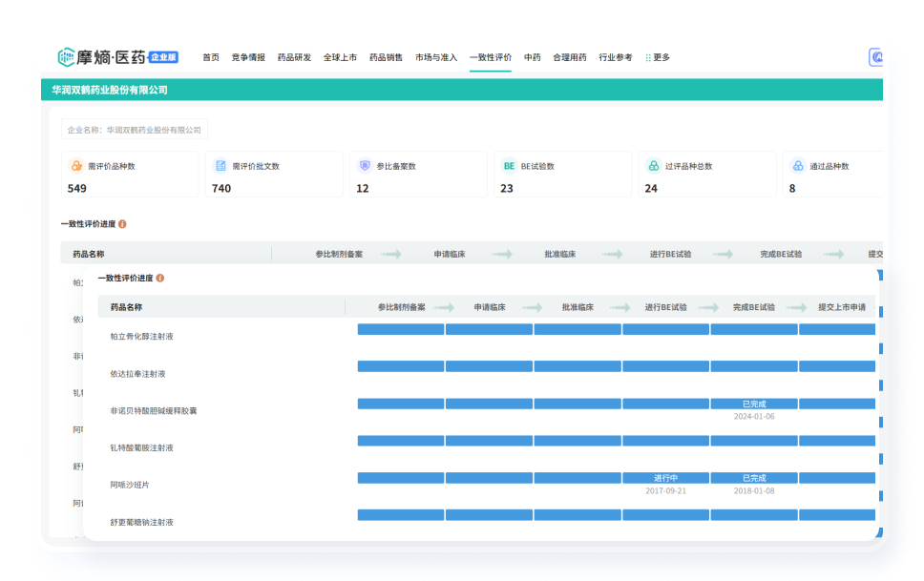This screenshot has height=581, width=924.
Task: Open drug 非诺贝特酸胆碱缓释胶囊
Action: (x=154, y=411)
